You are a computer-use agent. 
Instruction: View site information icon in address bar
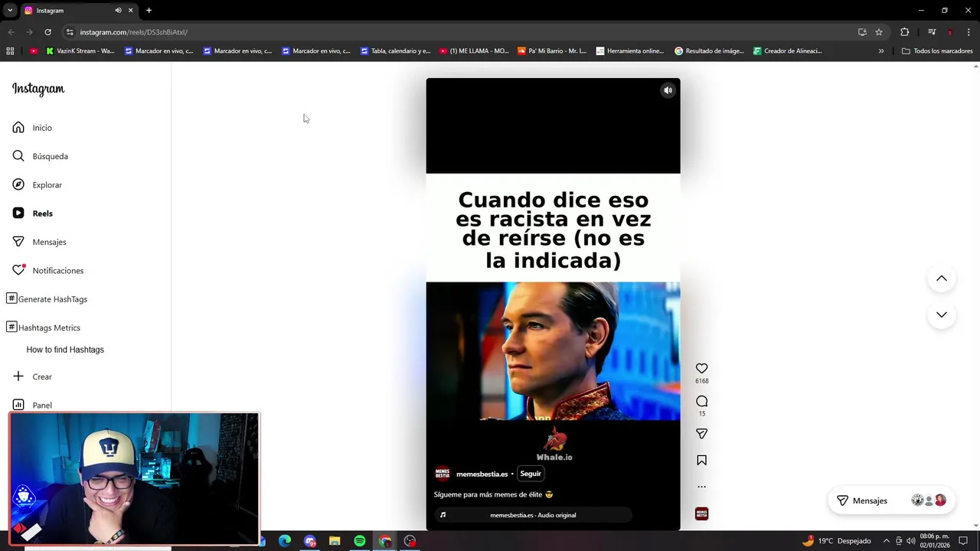point(70,32)
